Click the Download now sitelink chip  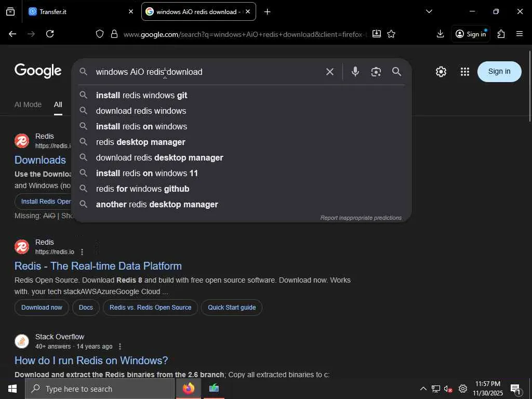[42, 308]
